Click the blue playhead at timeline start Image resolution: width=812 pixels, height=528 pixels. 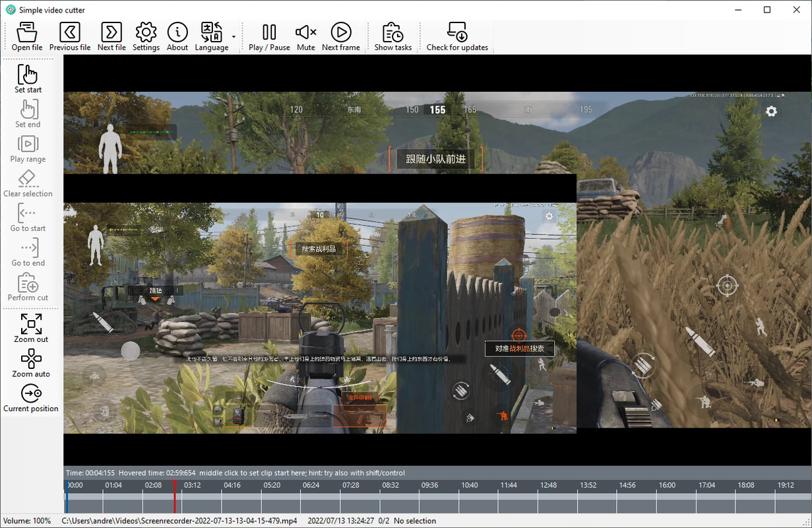[66, 496]
